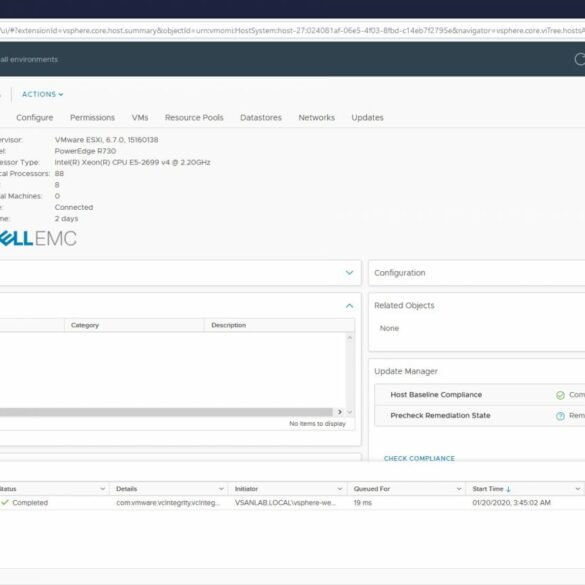The width and height of the screenshot is (585, 585).
Task: Click the Host Baseline Compliance green check icon
Action: coord(560,395)
